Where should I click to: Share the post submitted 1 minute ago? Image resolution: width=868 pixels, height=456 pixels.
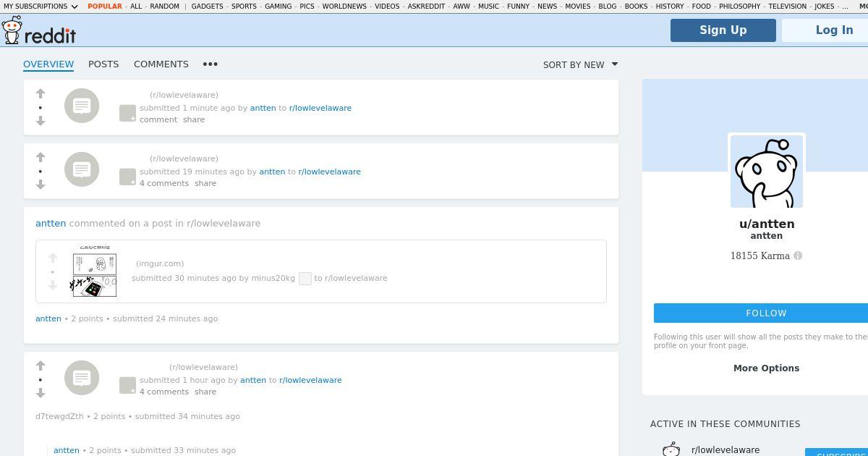point(194,119)
